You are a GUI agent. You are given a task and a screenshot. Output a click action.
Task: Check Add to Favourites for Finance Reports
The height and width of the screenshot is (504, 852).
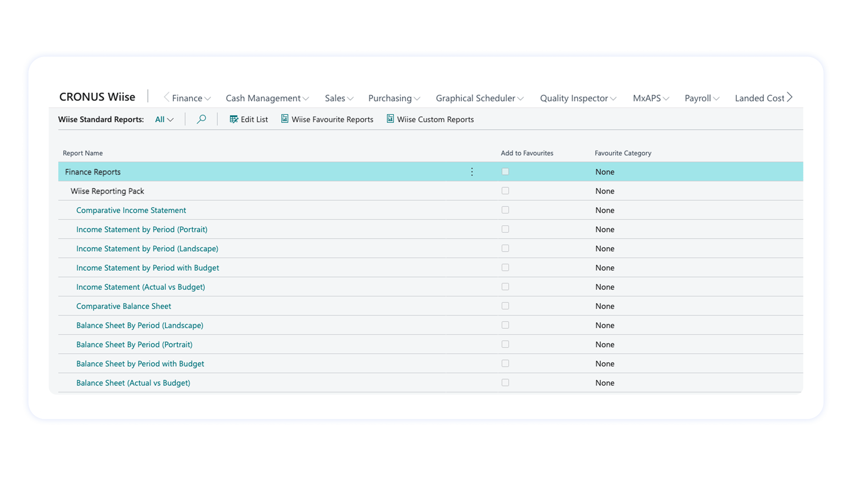[x=505, y=172]
